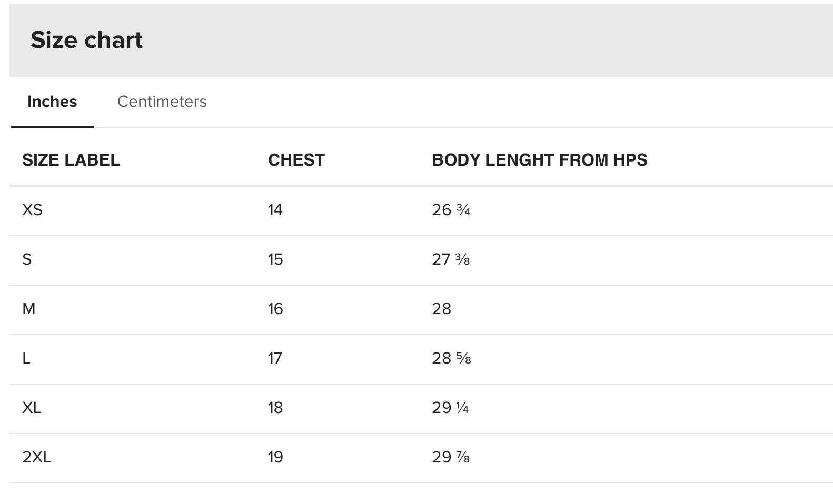Click the body length 28 ⅝ value
Viewport: 833px width, 504px height.
pos(451,358)
